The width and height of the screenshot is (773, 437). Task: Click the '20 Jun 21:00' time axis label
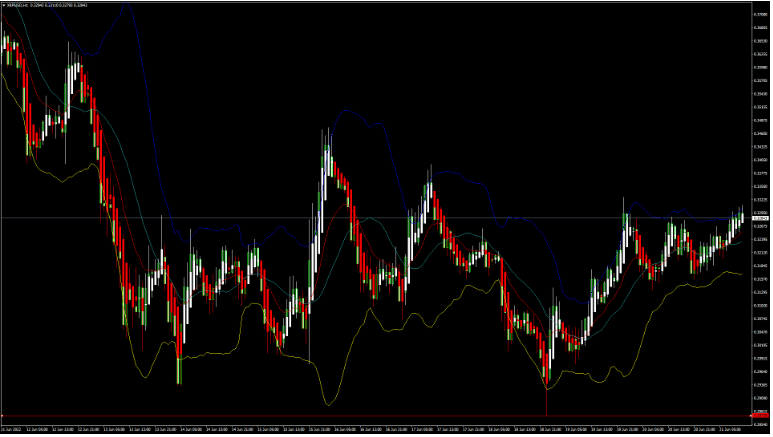tap(705, 430)
